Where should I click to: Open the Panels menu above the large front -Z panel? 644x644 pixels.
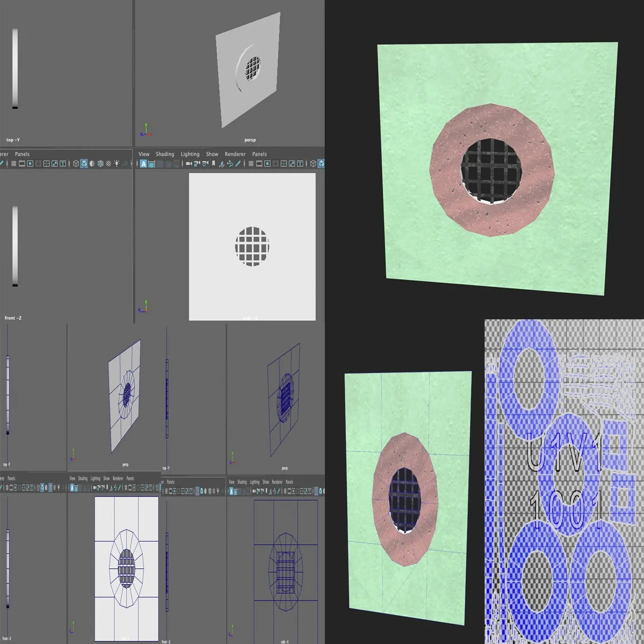point(22,154)
